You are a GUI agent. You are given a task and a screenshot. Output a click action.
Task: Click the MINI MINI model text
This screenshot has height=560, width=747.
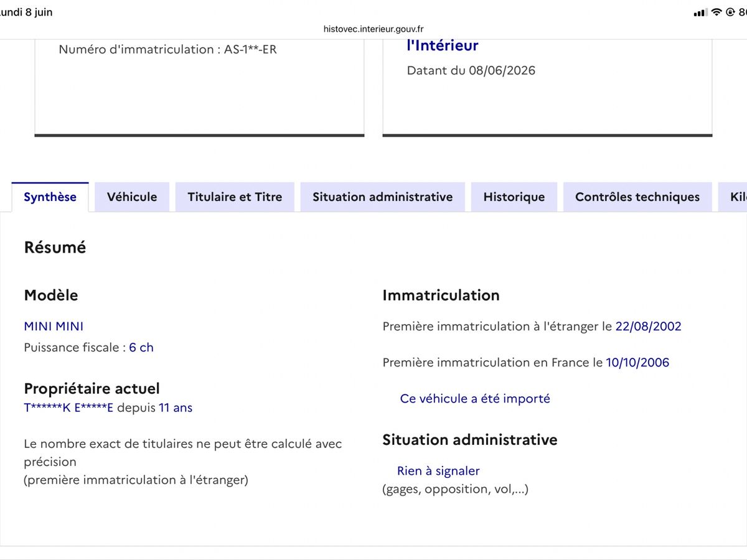tap(54, 326)
